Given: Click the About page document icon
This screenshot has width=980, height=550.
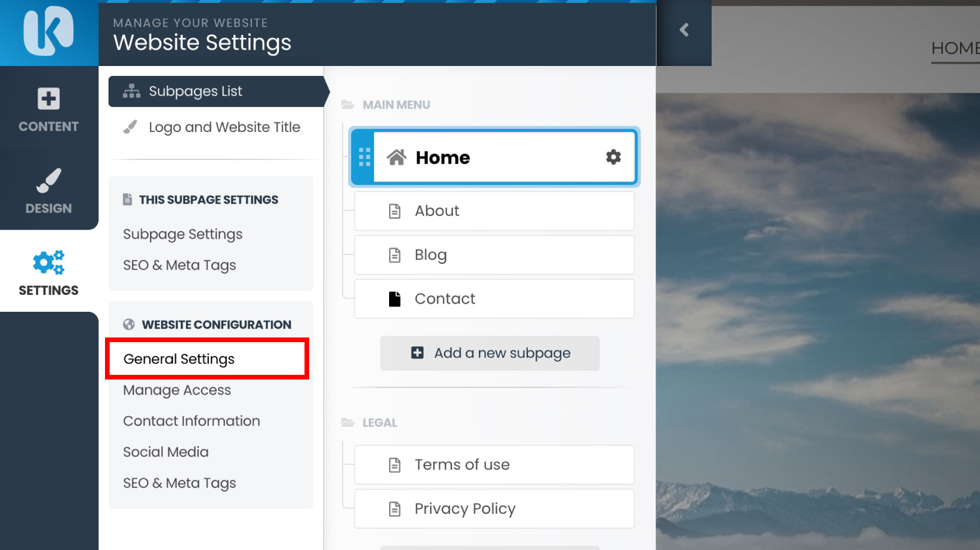Looking at the screenshot, I should point(395,211).
